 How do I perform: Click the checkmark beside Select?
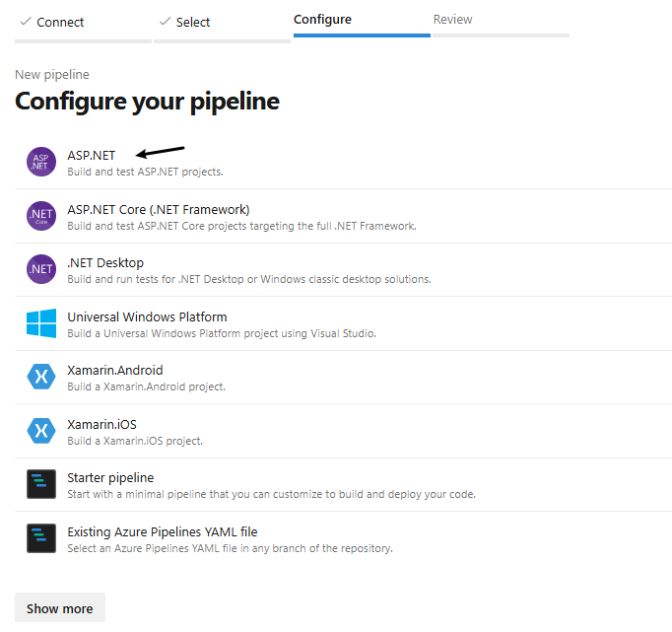pyautogui.click(x=165, y=21)
